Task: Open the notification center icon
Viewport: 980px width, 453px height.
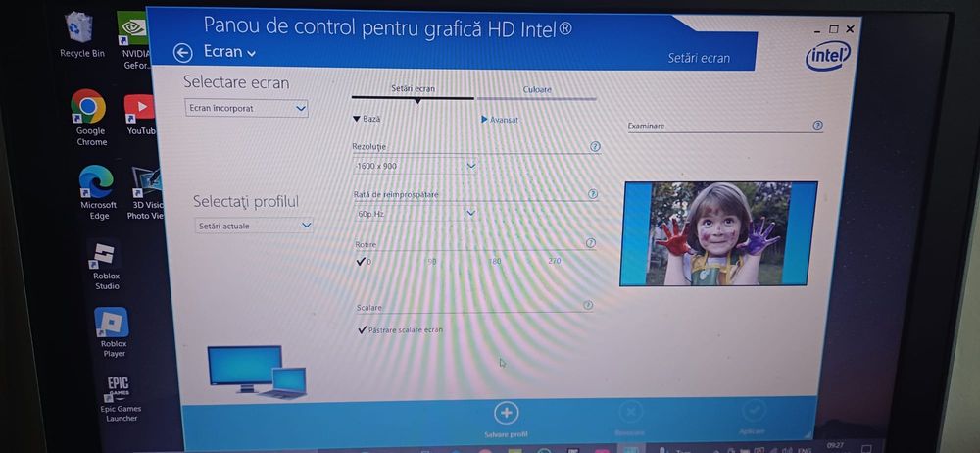Action: click(x=866, y=448)
